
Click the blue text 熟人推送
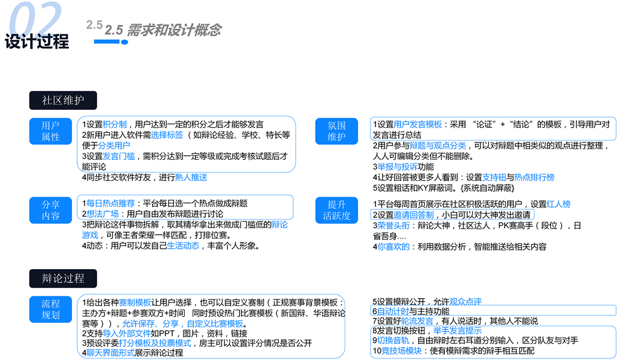[x=191, y=177]
